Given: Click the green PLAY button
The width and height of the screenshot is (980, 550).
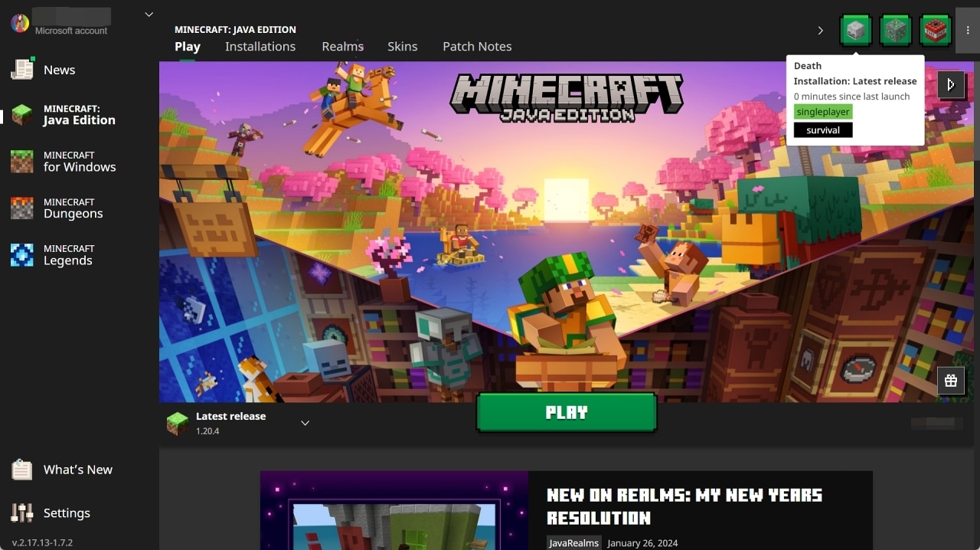Looking at the screenshot, I should click(x=567, y=413).
